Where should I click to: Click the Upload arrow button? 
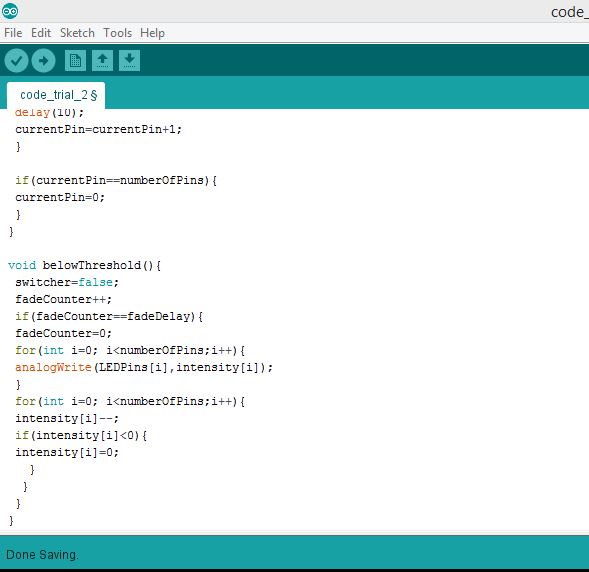point(44,60)
